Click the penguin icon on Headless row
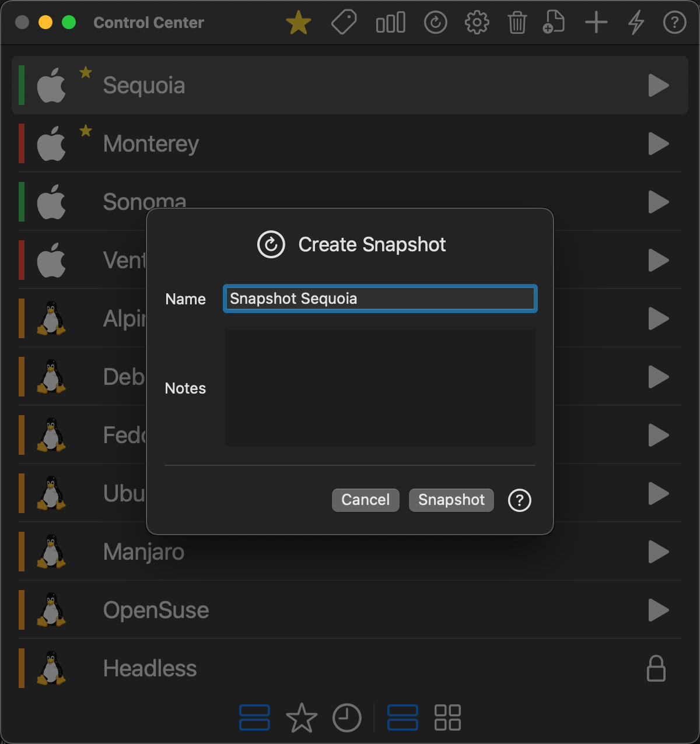The image size is (700, 744). point(51,668)
